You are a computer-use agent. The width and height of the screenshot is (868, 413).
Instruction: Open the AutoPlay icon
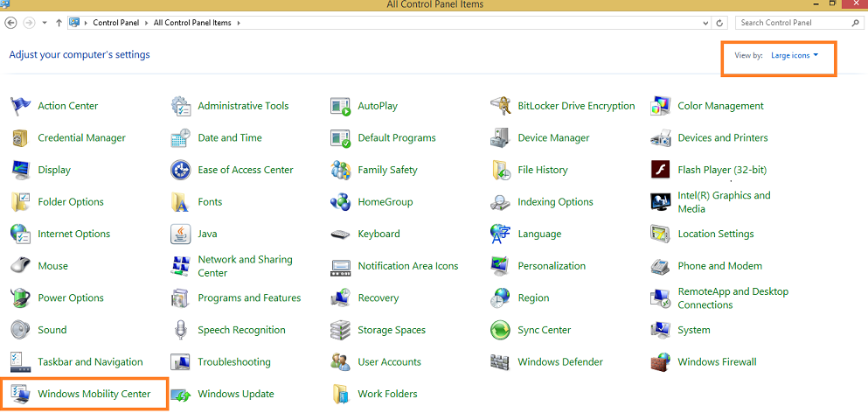[x=340, y=106]
